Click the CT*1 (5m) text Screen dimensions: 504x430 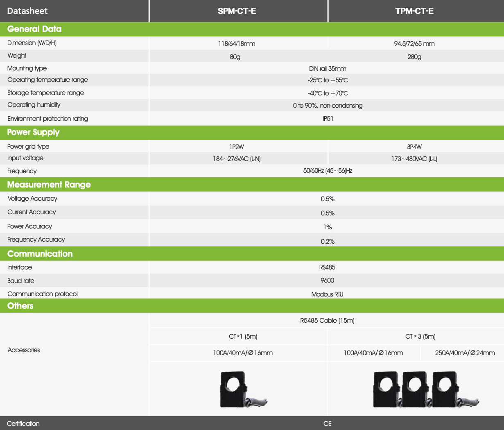pyautogui.click(x=243, y=337)
